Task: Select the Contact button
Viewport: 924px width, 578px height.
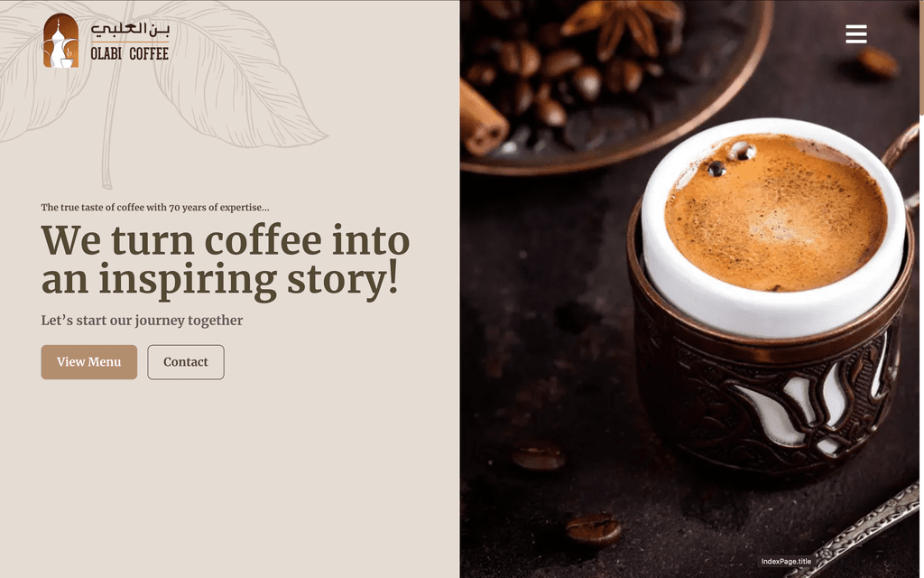Action: 186,362
